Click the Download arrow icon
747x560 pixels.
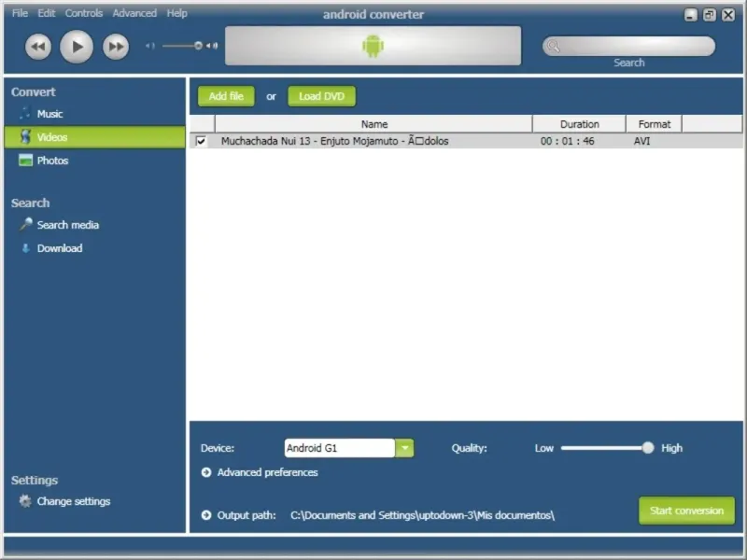pos(26,248)
